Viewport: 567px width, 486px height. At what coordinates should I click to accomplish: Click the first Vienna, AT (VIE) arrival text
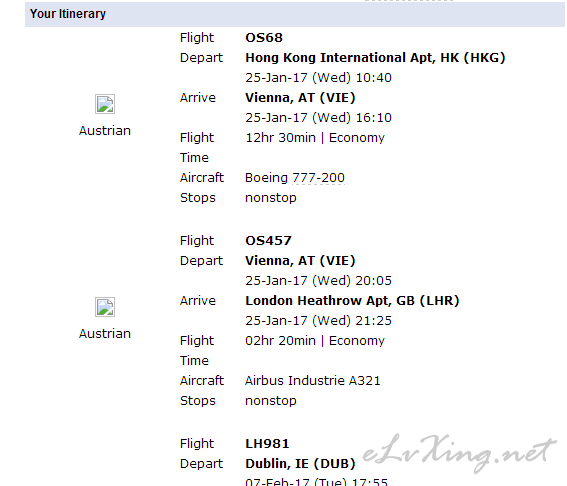[x=300, y=98]
